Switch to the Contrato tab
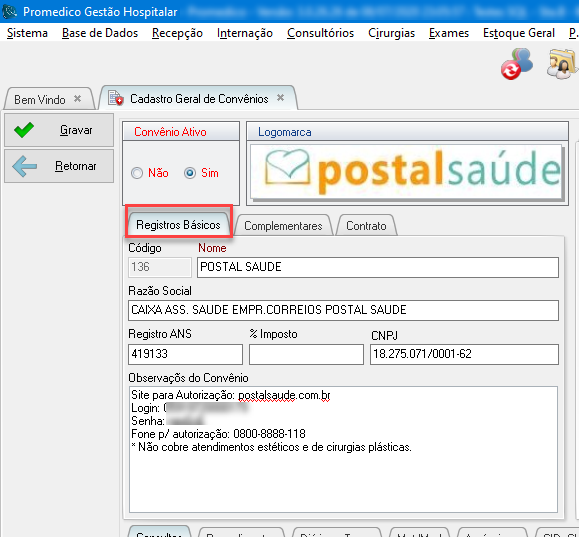The height and width of the screenshot is (537, 579). [x=366, y=225]
